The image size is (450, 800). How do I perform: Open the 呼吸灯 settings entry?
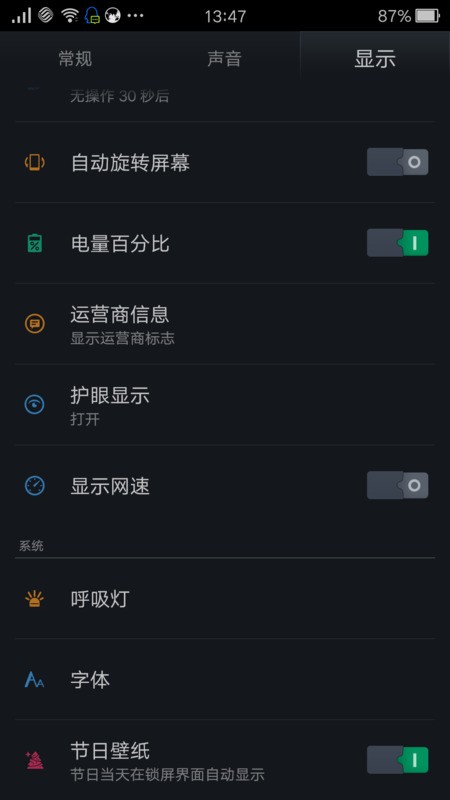coord(225,598)
